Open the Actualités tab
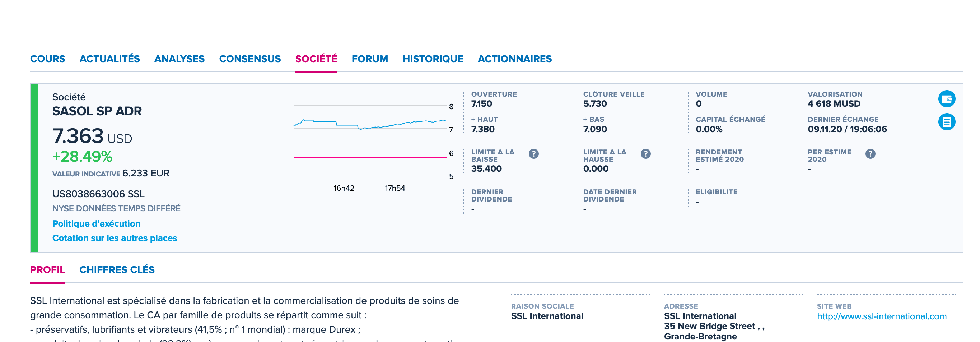This screenshot has width=980, height=342. (109, 59)
